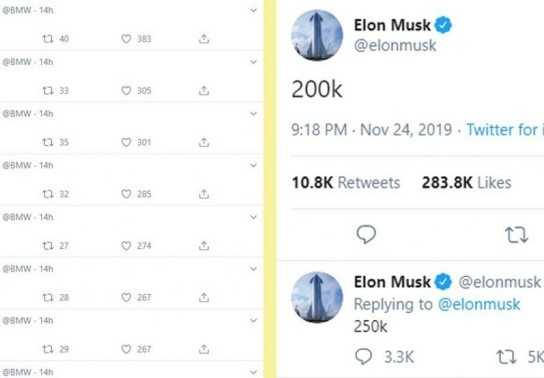Click the reply icon showing 3.3K

[364, 356]
